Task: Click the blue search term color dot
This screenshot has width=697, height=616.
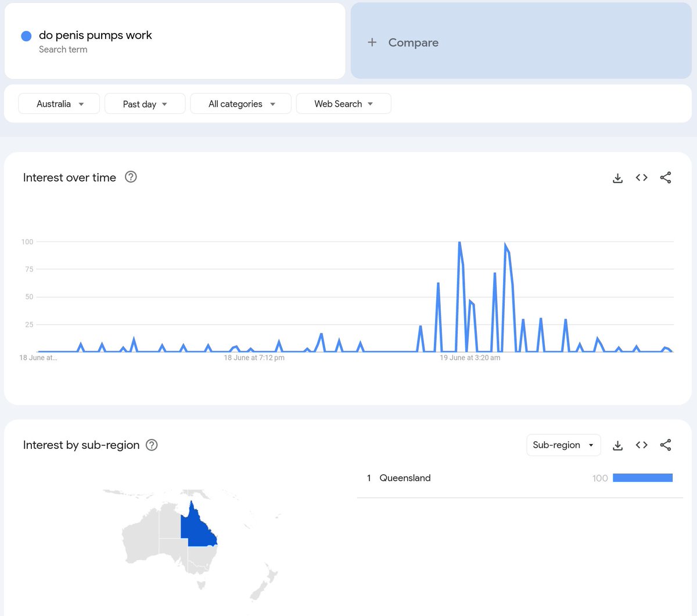Action: (x=26, y=36)
